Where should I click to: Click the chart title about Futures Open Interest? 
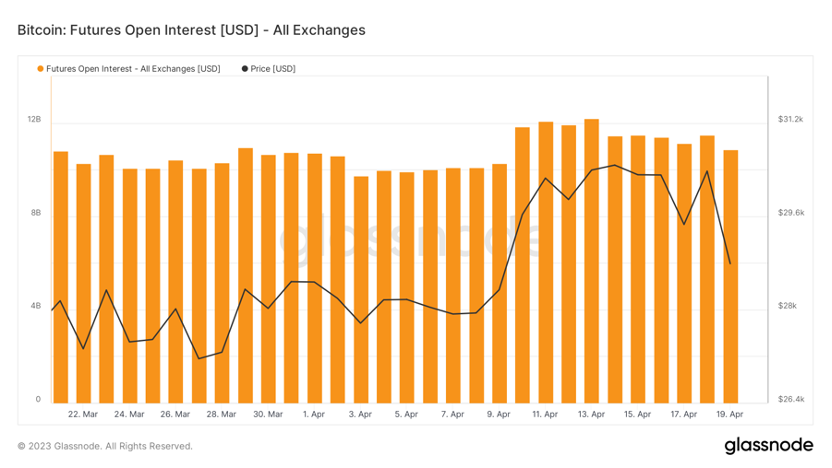click(191, 30)
